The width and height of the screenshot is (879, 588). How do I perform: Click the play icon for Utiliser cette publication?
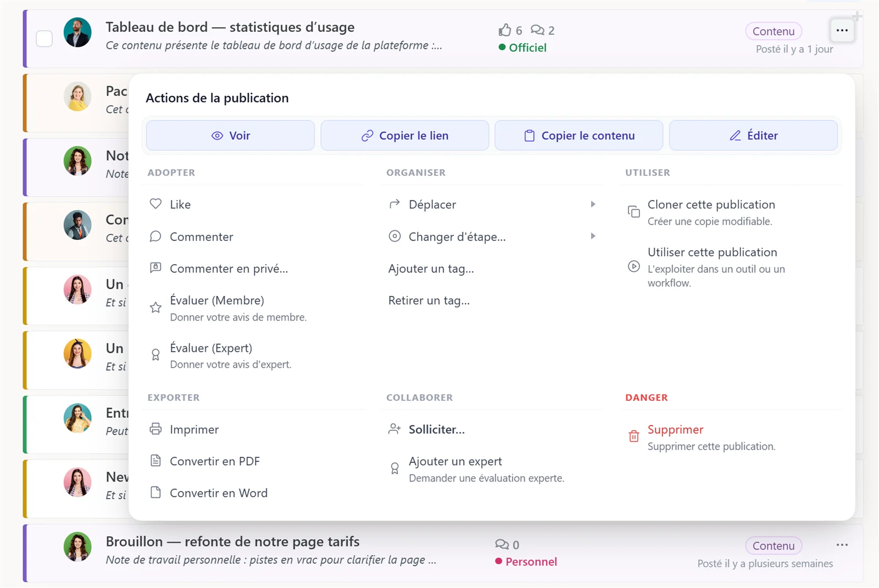633,266
